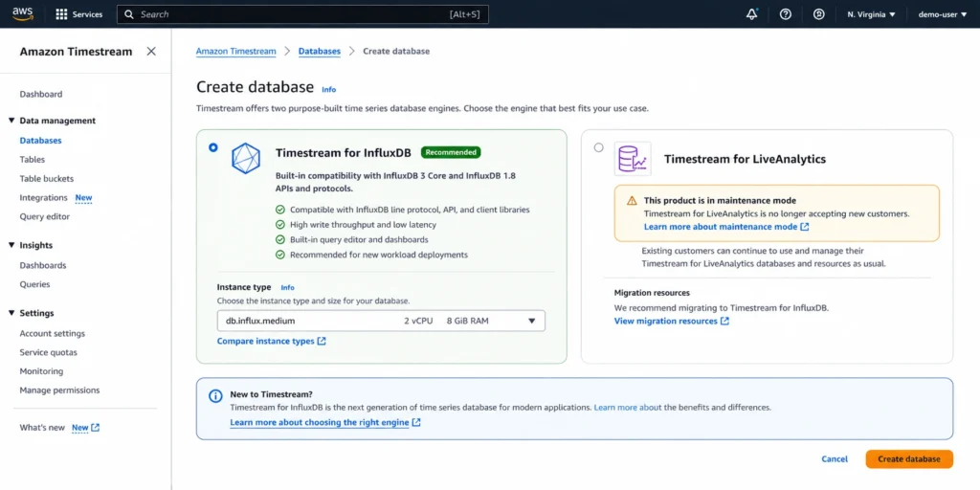Open View migration resources link
The image size is (980, 490).
click(666, 322)
